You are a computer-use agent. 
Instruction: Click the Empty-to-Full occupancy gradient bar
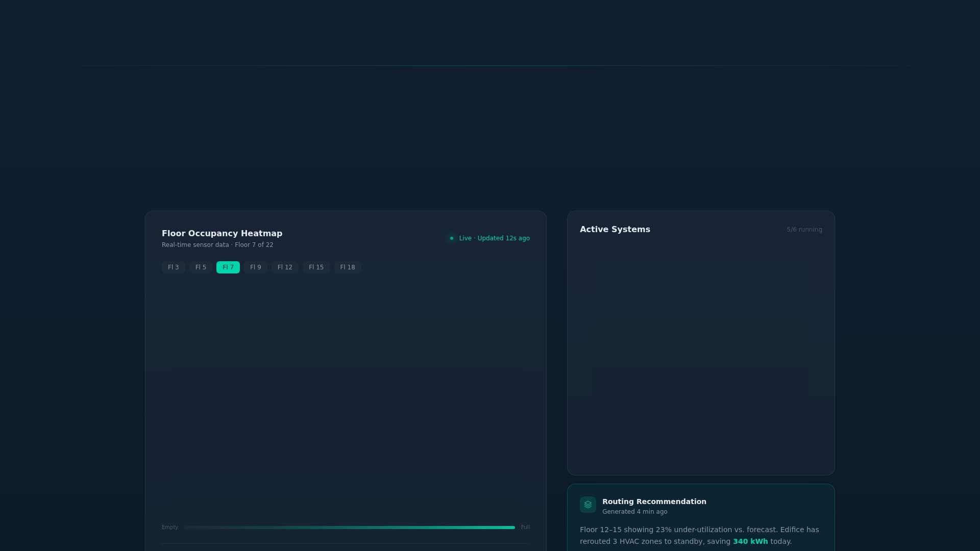click(349, 527)
